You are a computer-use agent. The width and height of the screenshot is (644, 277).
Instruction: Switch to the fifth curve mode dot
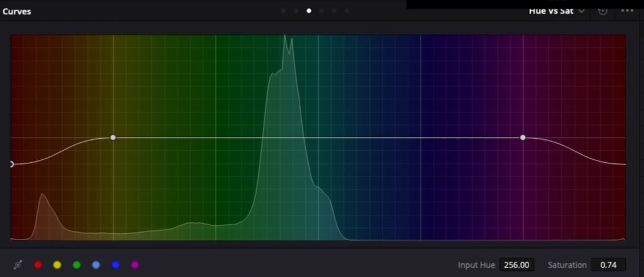click(x=334, y=11)
